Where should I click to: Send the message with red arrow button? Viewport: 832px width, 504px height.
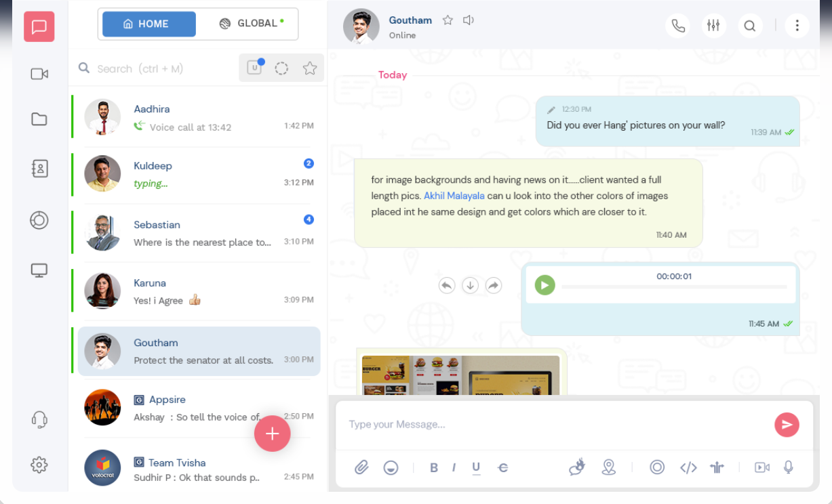coord(787,425)
